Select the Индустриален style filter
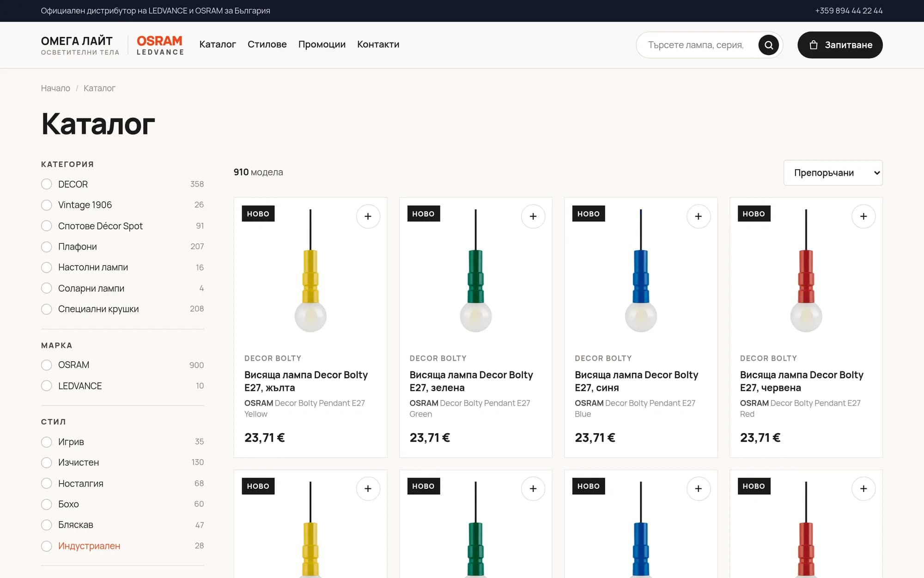 click(x=122, y=546)
